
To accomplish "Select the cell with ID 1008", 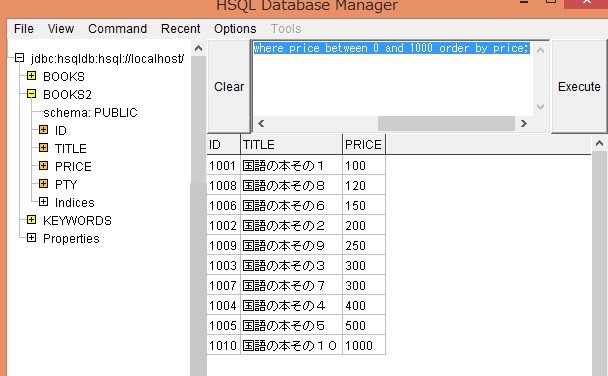I will pyautogui.click(x=224, y=186).
